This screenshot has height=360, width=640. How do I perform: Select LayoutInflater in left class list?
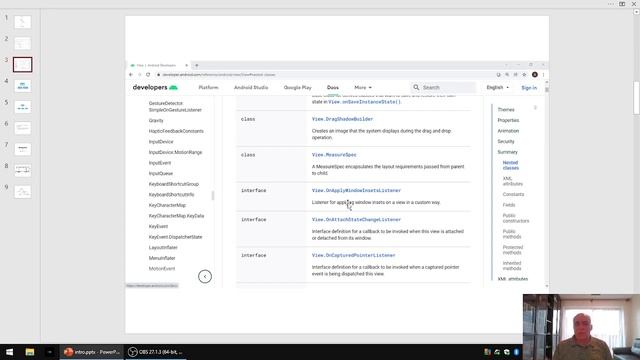[x=163, y=248]
